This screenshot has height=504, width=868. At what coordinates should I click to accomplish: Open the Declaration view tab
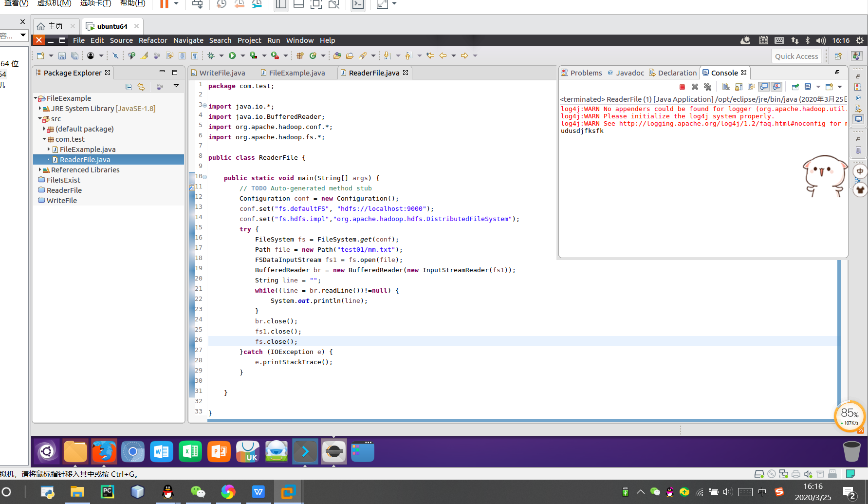click(x=673, y=73)
